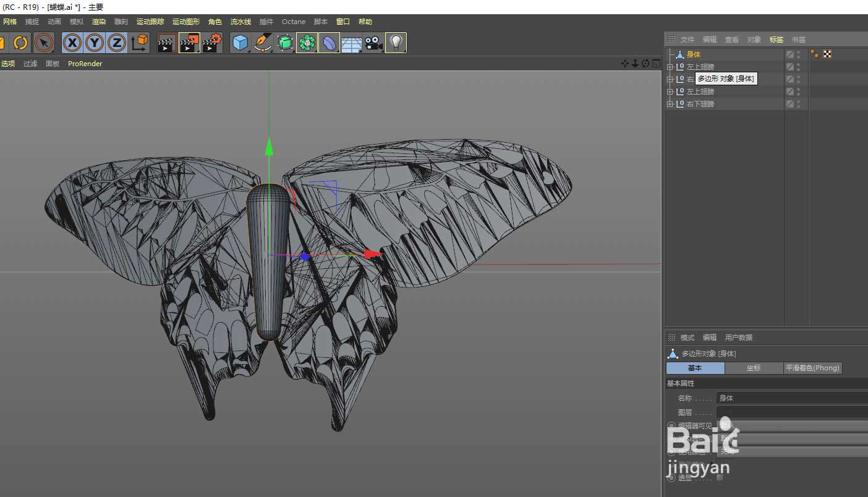Click the Camera object icon

pyautogui.click(x=373, y=43)
